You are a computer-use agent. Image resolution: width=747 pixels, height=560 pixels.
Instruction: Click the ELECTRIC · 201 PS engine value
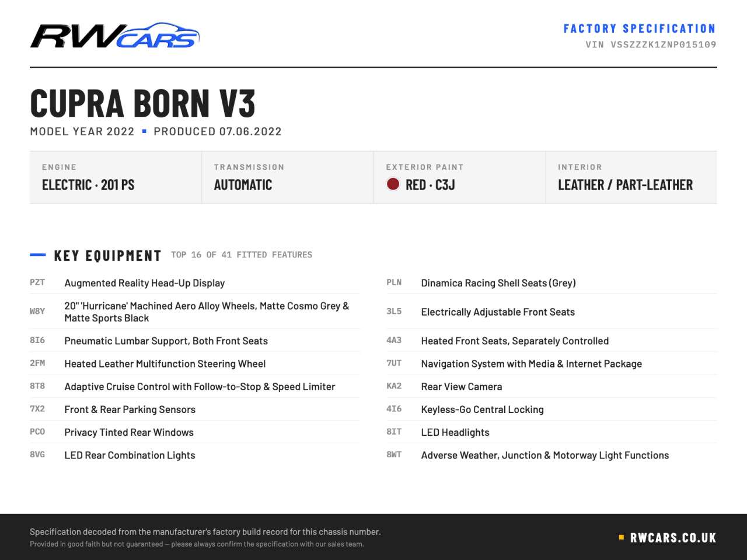tap(88, 185)
